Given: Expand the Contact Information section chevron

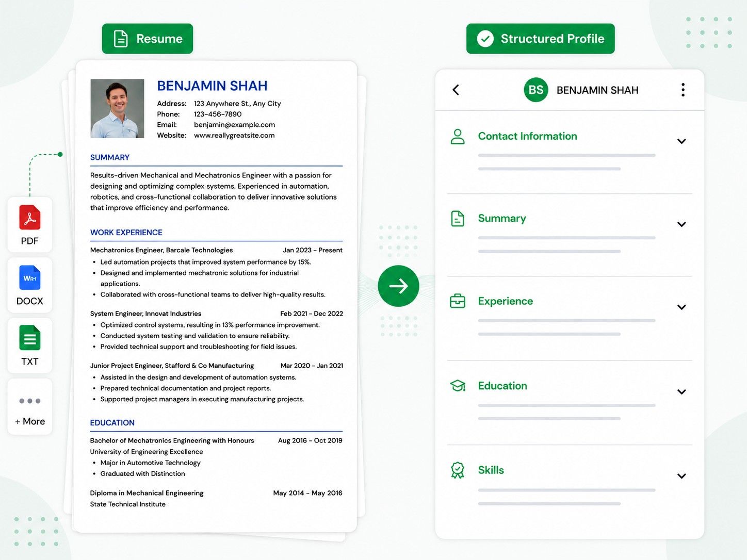Looking at the screenshot, I should (681, 141).
